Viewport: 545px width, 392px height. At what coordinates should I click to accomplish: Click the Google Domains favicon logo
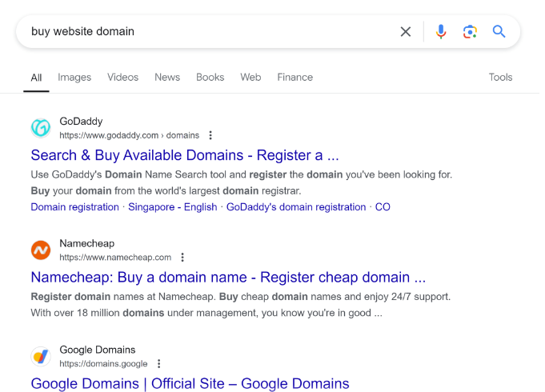(41, 356)
